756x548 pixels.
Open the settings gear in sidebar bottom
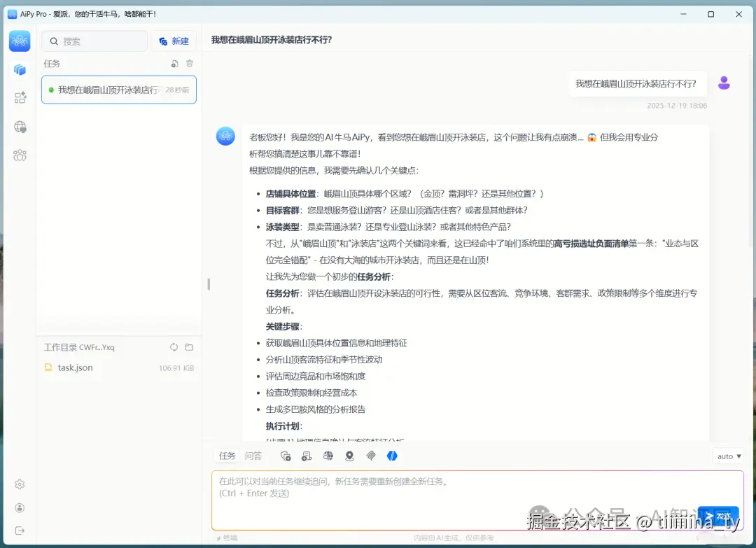pyautogui.click(x=20, y=484)
